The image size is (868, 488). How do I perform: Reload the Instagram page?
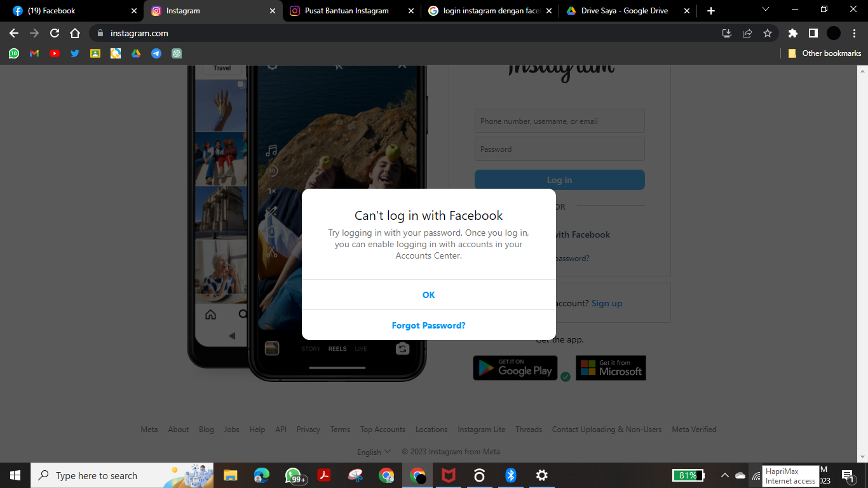[55, 33]
